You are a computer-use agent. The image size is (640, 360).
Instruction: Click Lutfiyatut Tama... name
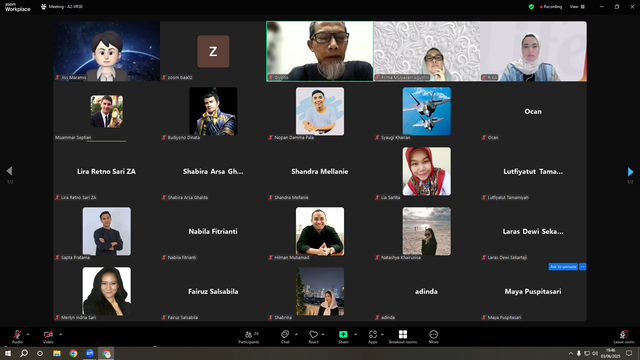click(x=533, y=171)
